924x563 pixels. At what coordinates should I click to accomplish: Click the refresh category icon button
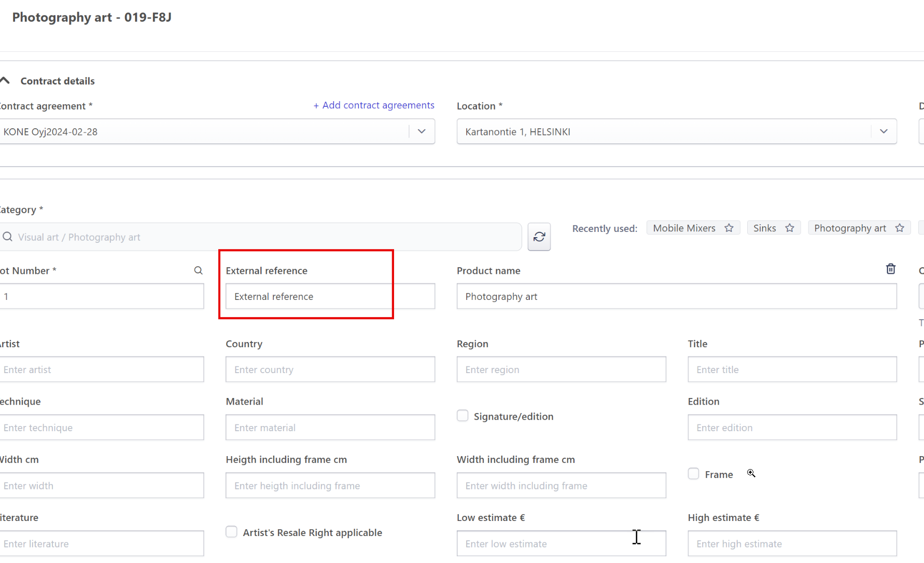point(539,237)
